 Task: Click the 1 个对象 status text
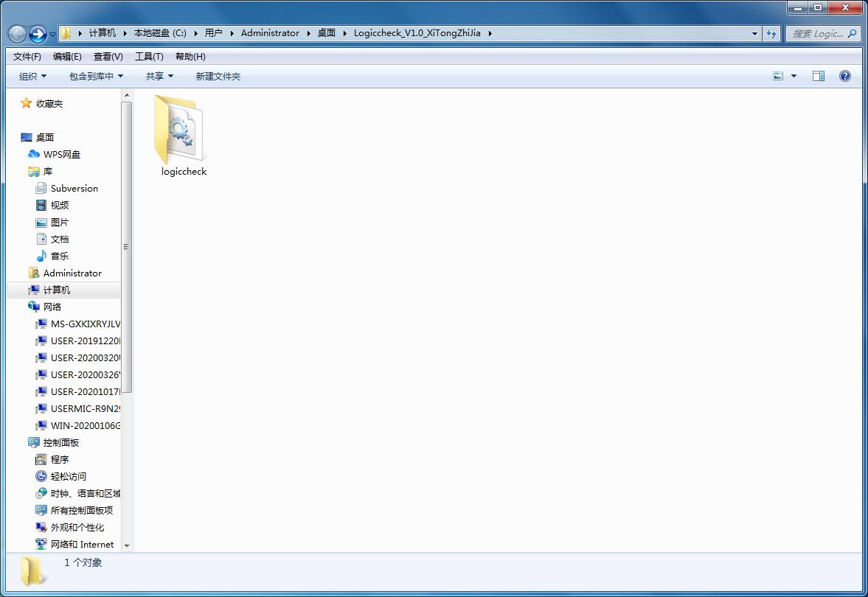coord(83,562)
